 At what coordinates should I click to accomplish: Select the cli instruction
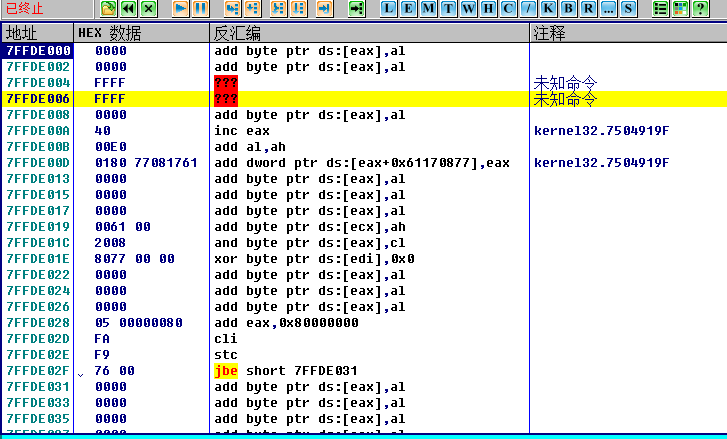coord(226,339)
